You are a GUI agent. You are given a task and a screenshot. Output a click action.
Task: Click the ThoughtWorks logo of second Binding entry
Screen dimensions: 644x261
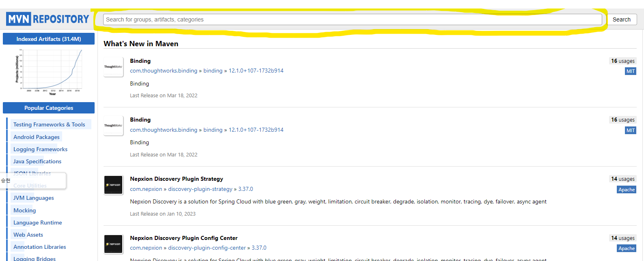(113, 126)
